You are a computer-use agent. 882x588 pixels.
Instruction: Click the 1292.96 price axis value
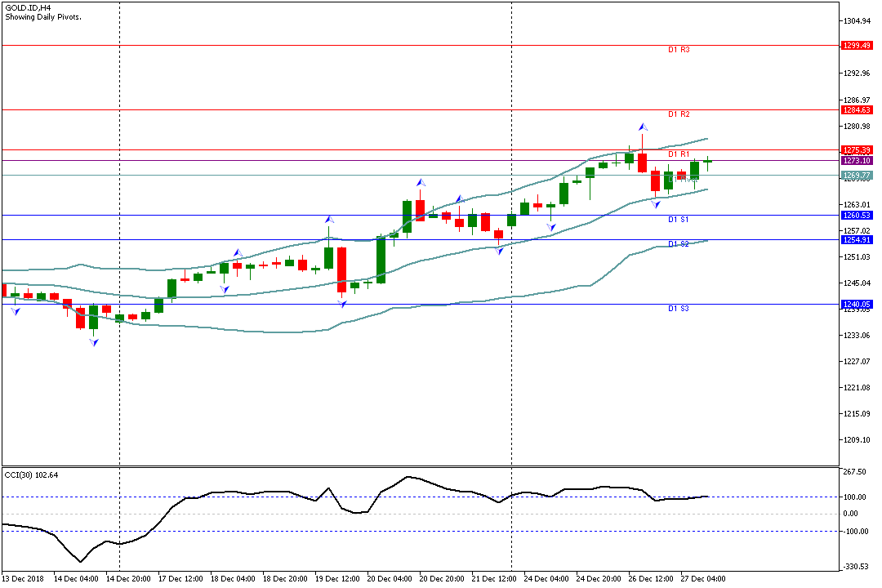click(857, 73)
